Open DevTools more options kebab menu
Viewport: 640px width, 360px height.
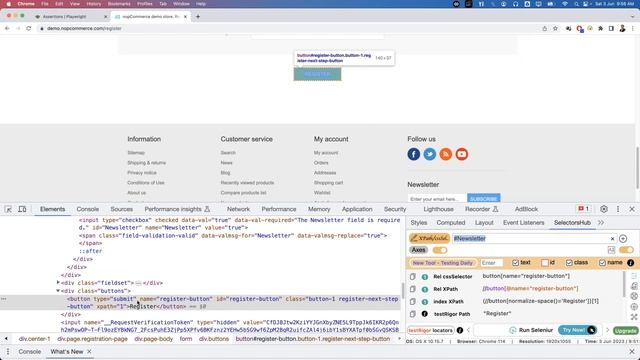coord(618,209)
